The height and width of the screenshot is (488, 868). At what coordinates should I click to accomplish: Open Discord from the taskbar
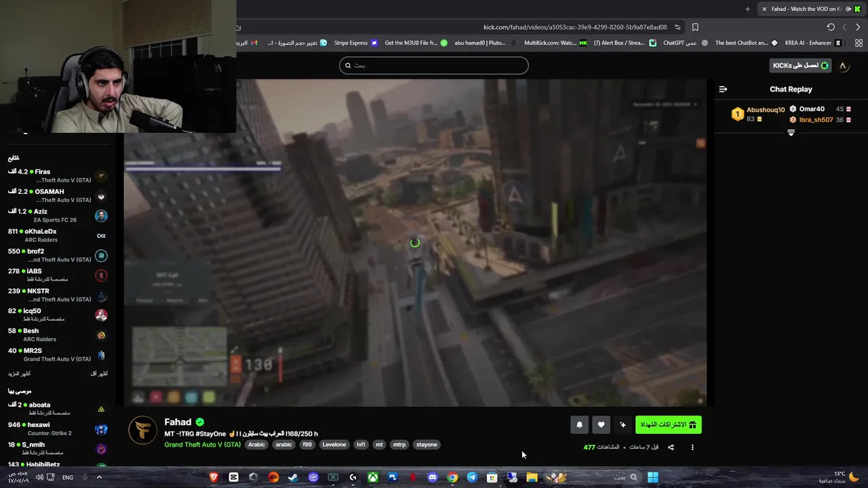pyautogui.click(x=433, y=477)
